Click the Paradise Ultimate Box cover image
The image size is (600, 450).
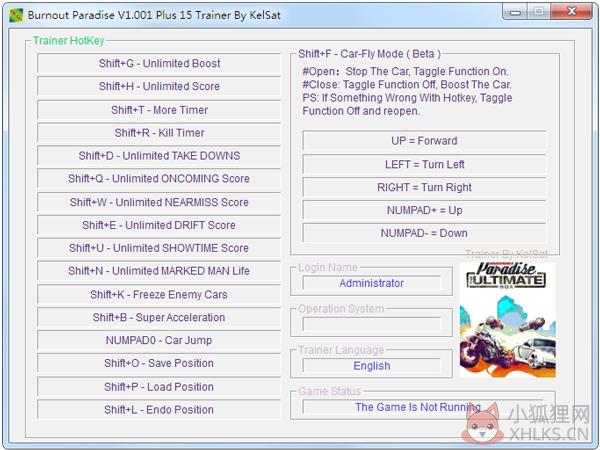(x=507, y=320)
